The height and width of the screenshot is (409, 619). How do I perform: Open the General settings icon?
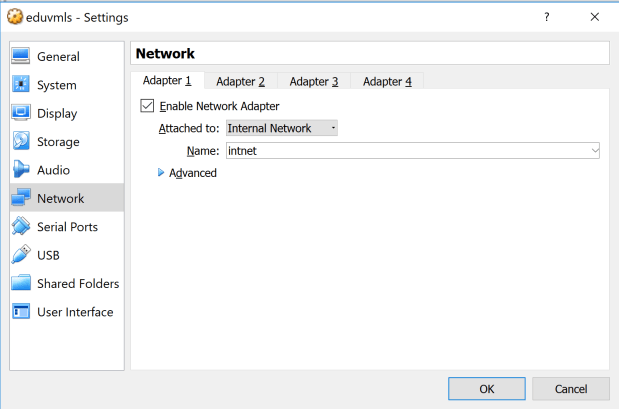[x=21, y=57]
